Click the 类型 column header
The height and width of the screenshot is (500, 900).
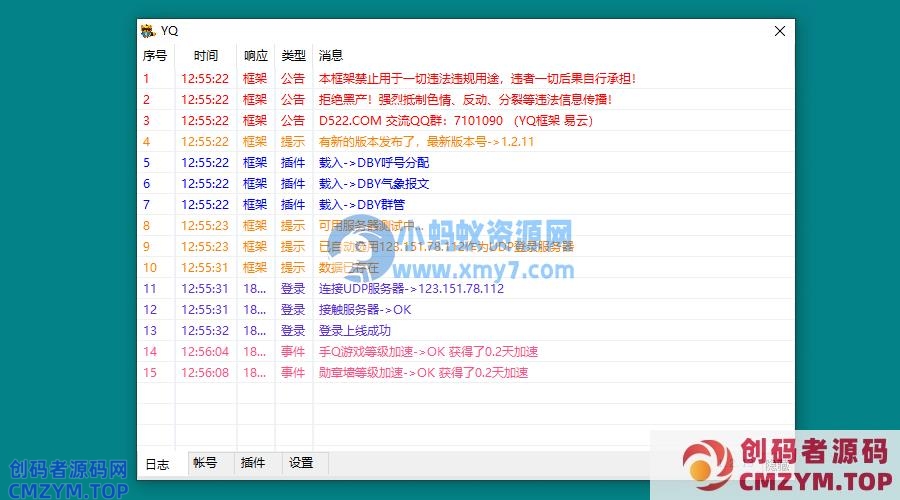click(293, 56)
